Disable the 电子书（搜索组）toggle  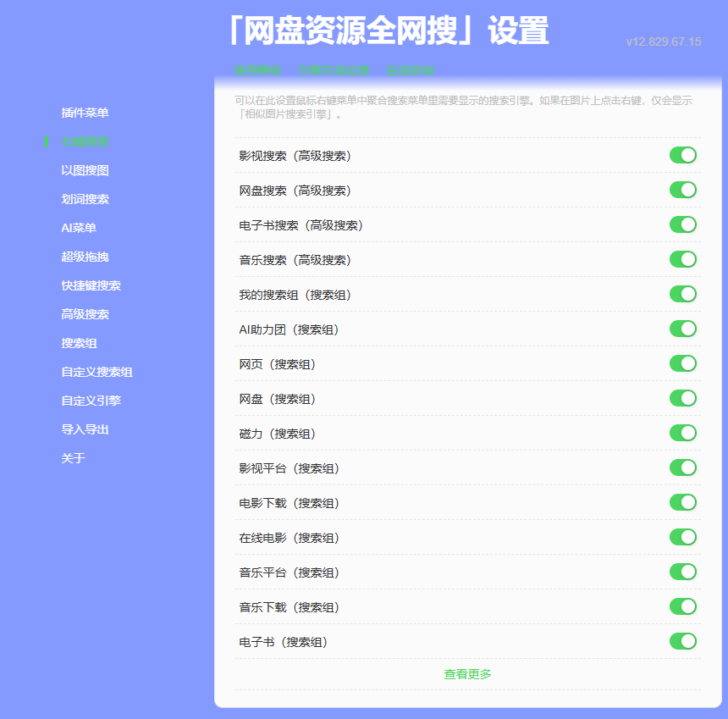click(682, 641)
